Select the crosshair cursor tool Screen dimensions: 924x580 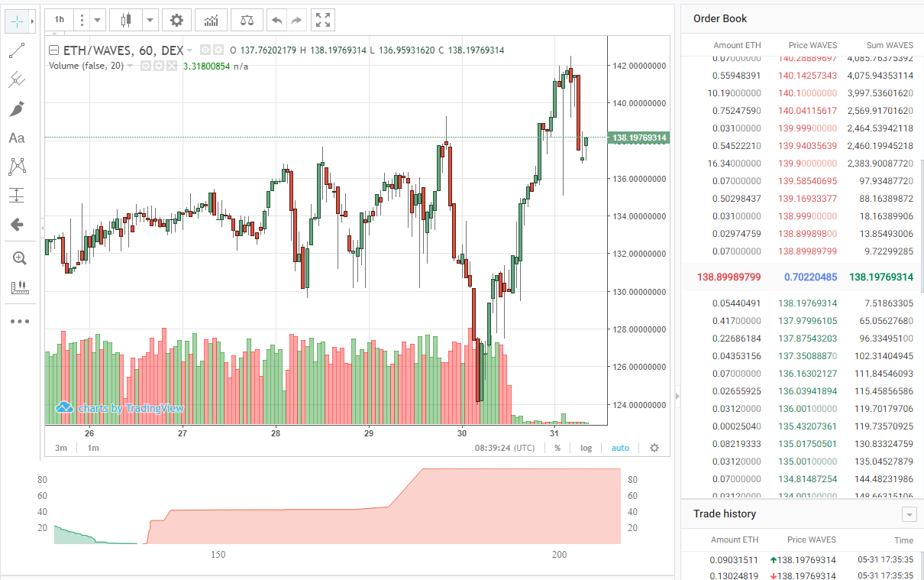17,21
